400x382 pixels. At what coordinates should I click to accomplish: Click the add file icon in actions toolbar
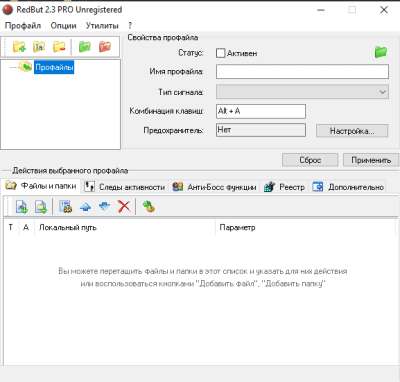[x=22, y=207]
